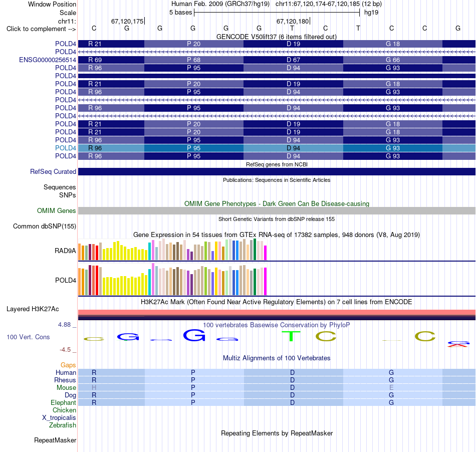Screen dimensions: 476x452
Task: Click the G 66 codon in ENSG00000256514 row
Action: [393, 60]
